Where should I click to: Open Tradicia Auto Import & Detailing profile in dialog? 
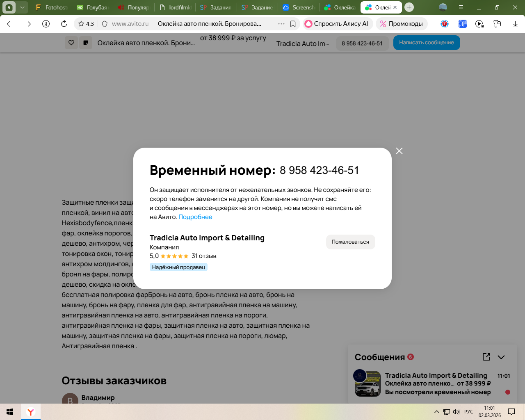(x=207, y=238)
